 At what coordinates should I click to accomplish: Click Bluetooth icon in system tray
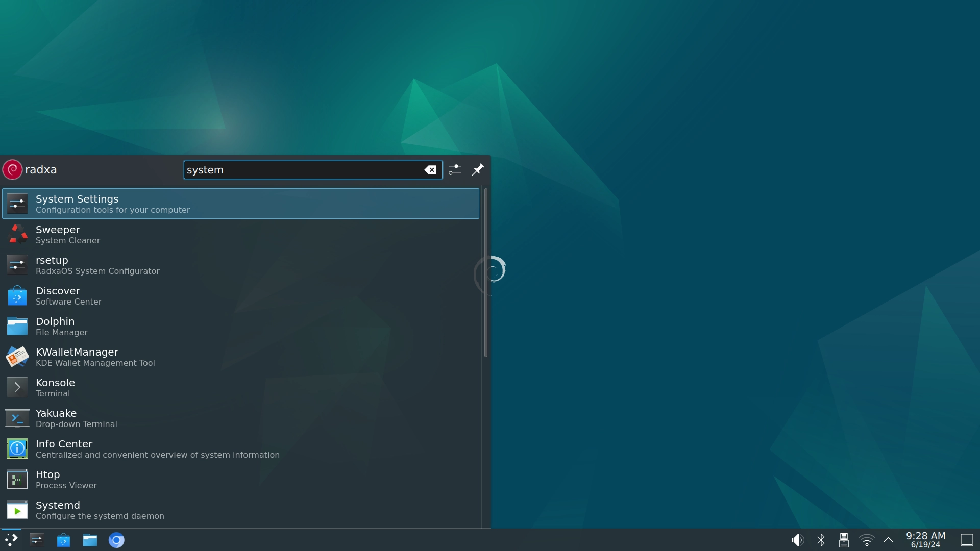pyautogui.click(x=821, y=540)
